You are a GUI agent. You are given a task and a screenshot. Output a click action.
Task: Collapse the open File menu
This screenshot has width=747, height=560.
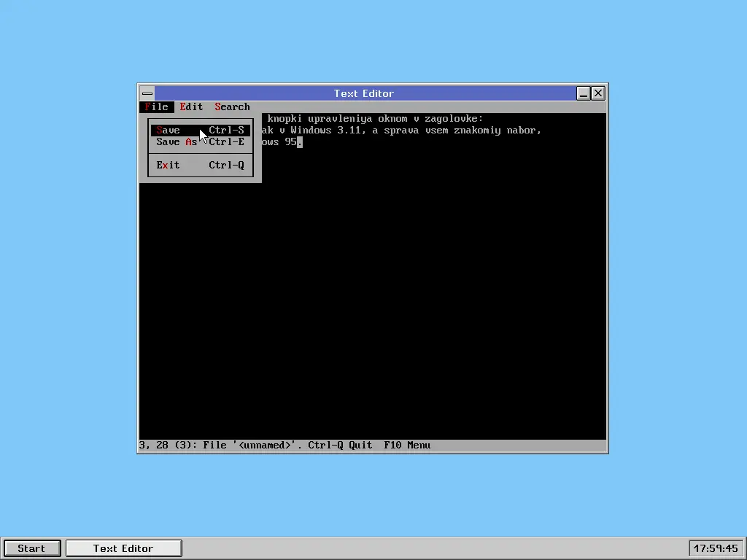click(156, 106)
